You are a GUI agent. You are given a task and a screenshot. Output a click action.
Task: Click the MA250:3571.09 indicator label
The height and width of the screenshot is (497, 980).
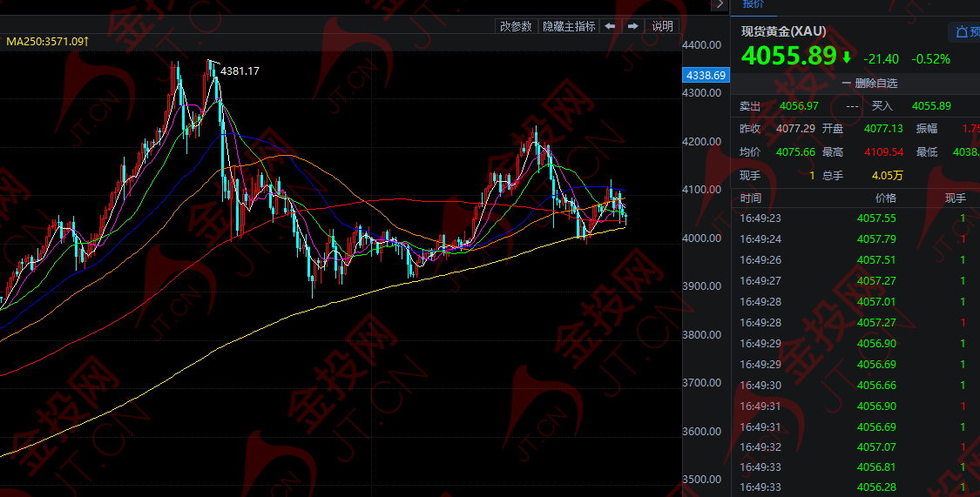(x=48, y=42)
